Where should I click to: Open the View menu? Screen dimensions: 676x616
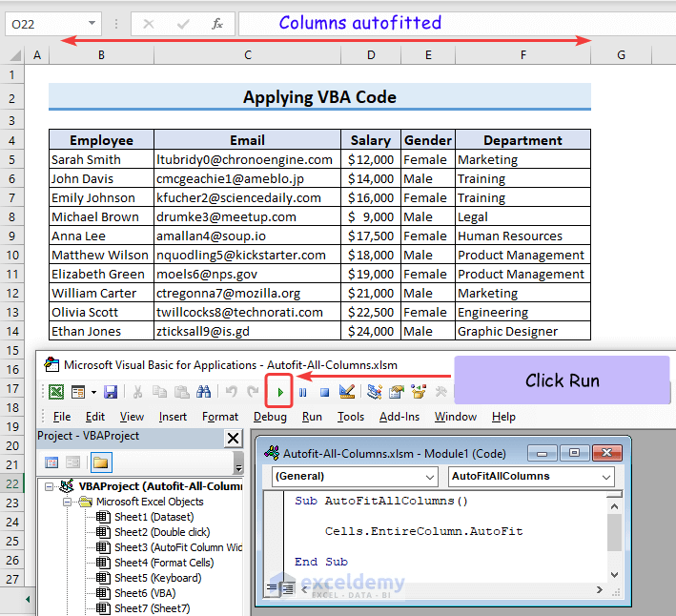click(x=132, y=417)
